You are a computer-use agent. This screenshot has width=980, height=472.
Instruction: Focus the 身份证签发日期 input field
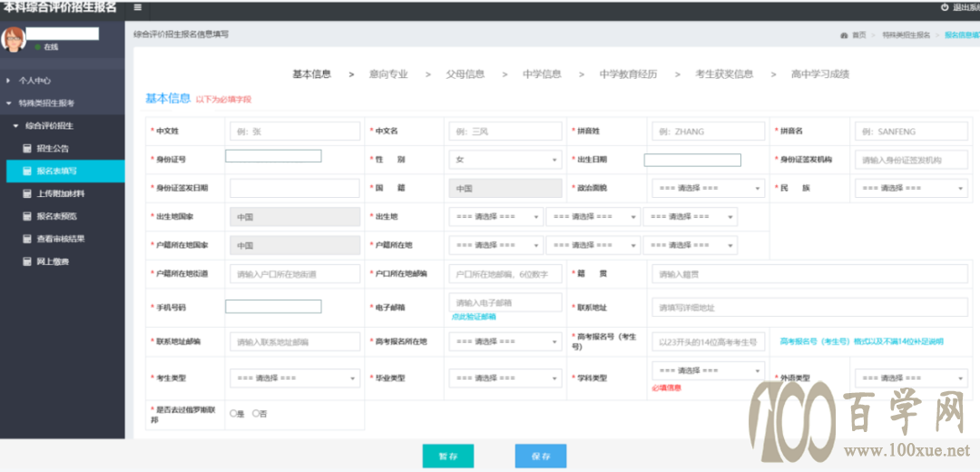point(295,188)
